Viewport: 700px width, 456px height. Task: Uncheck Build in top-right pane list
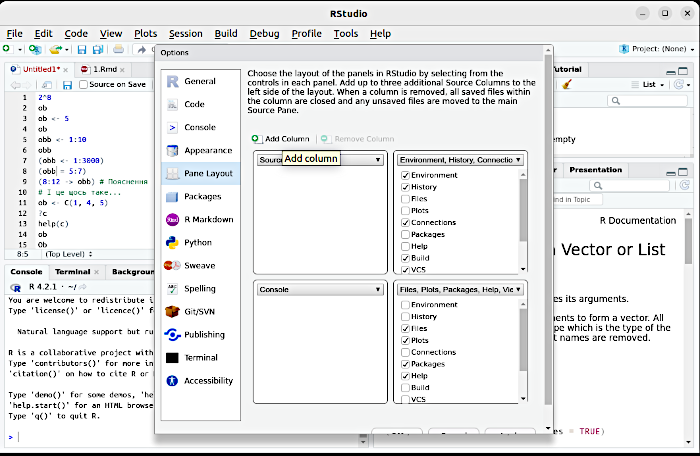[405, 258]
